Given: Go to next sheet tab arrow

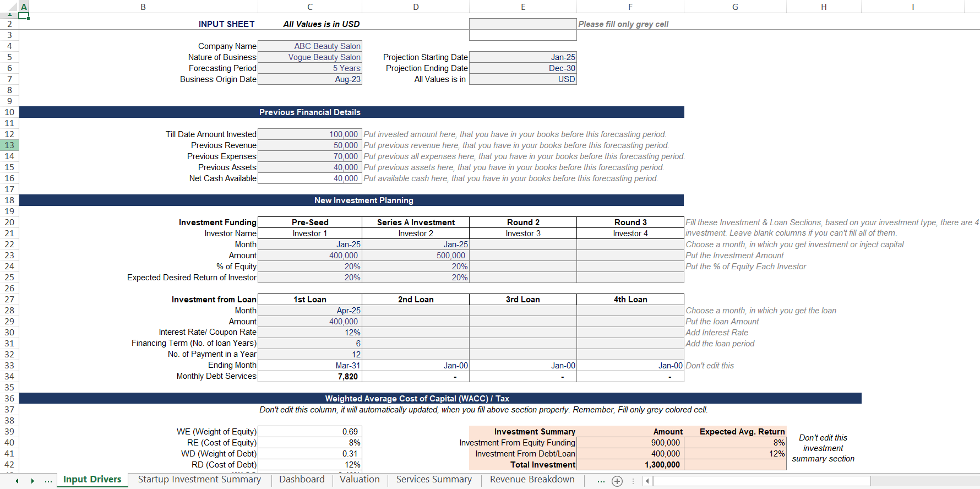Looking at the screenshot, I should point(32,481).
